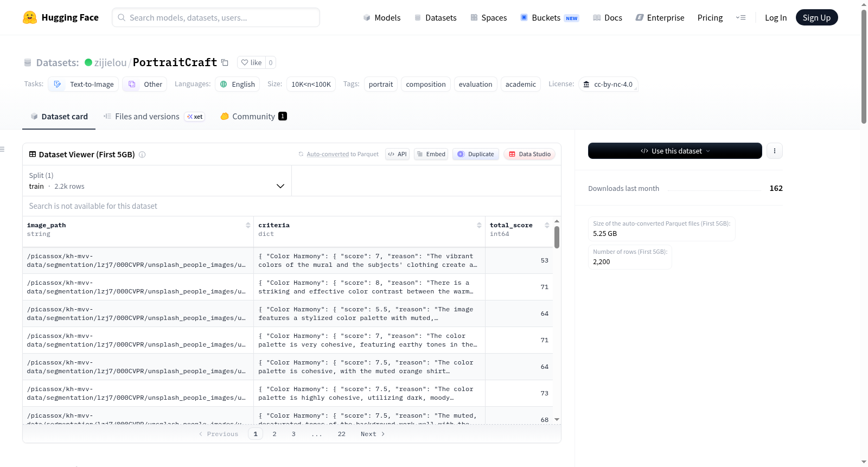Click the PortraitCraft dataset title

point(175,62)
